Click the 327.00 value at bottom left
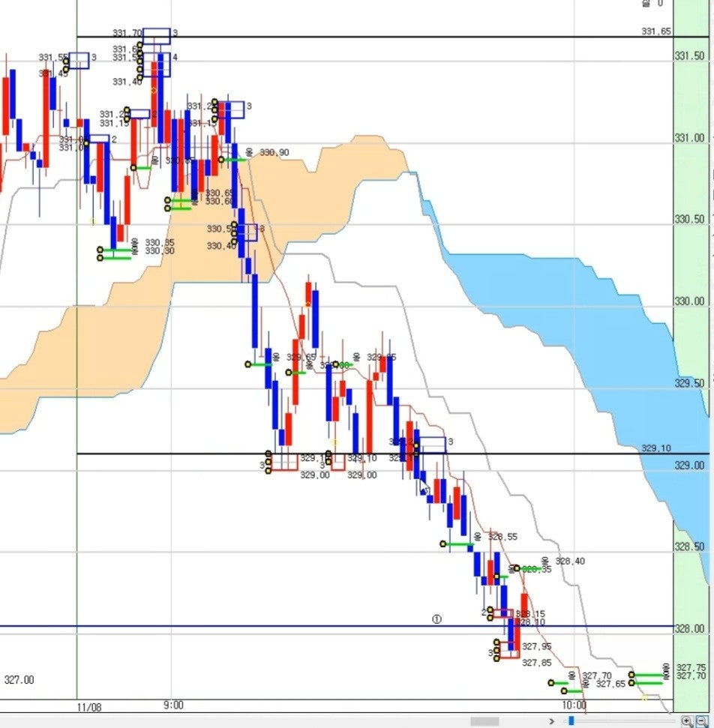This screenshot has width=714, height=728. [x=19, y=680]
